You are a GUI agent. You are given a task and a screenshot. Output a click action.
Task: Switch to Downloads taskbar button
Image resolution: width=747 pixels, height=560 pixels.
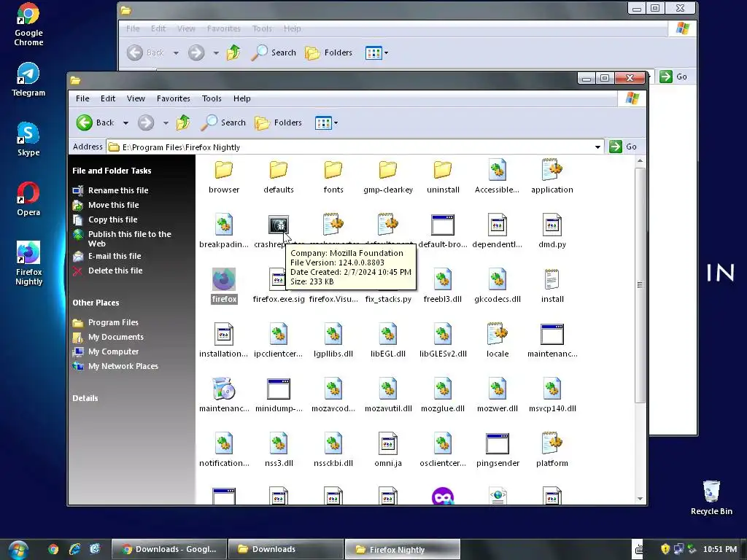click(x=285, y=549)
